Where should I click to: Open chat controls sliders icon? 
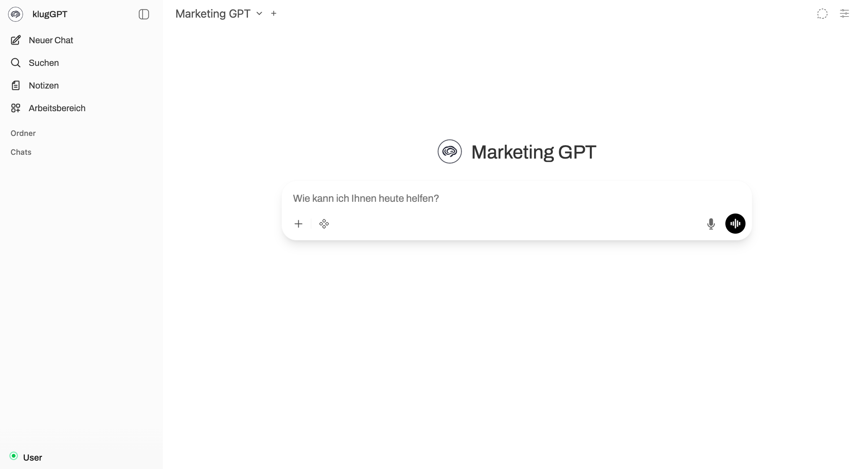tap(844, 14)
